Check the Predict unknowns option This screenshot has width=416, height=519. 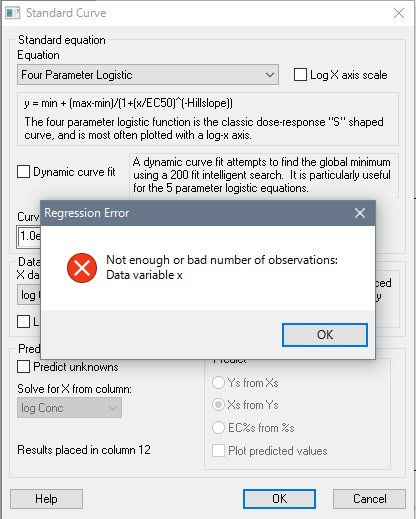tap(23, 367)
